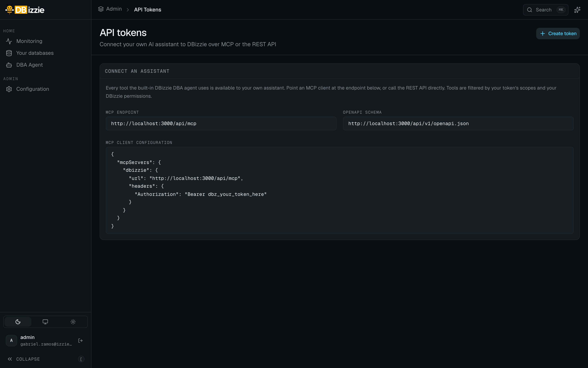Click the sign out icon
The image size is (588, 368).
tap(80, 340)
